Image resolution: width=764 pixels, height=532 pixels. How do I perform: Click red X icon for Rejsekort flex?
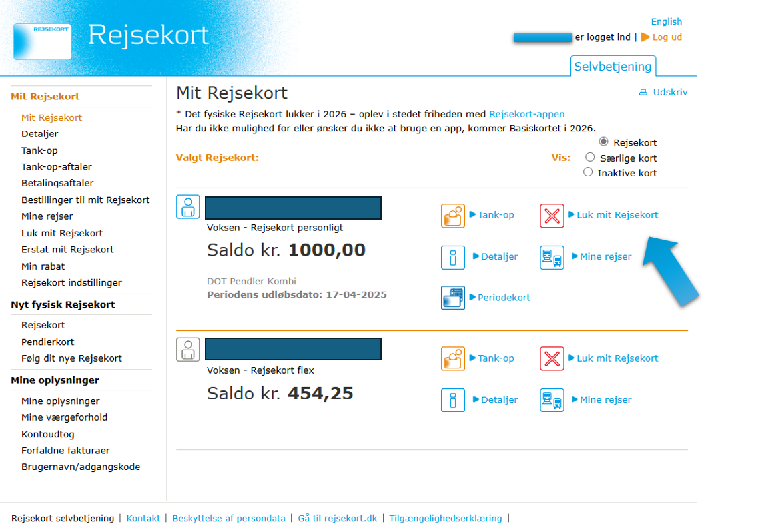552,358
